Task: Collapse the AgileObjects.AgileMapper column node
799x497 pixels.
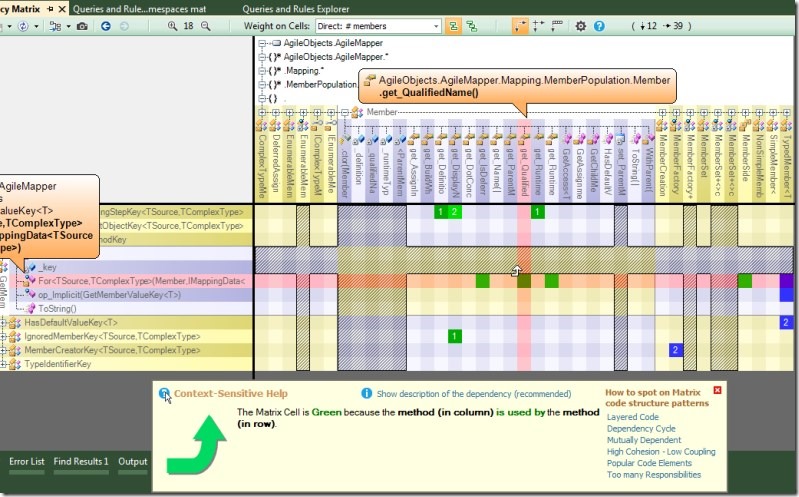Action: click(x=261, y=44)
